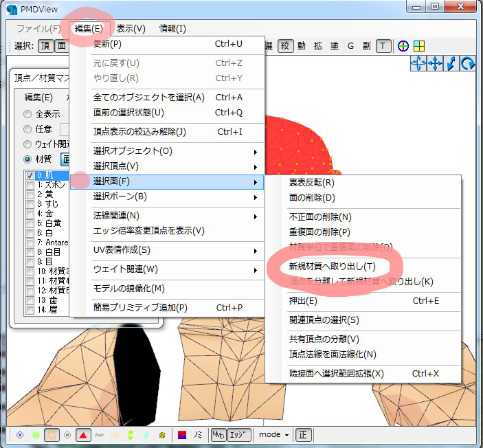Open the ファイル(F) menu
The height and width of the screenshot is (448, 483).
(x=38, y=29)
